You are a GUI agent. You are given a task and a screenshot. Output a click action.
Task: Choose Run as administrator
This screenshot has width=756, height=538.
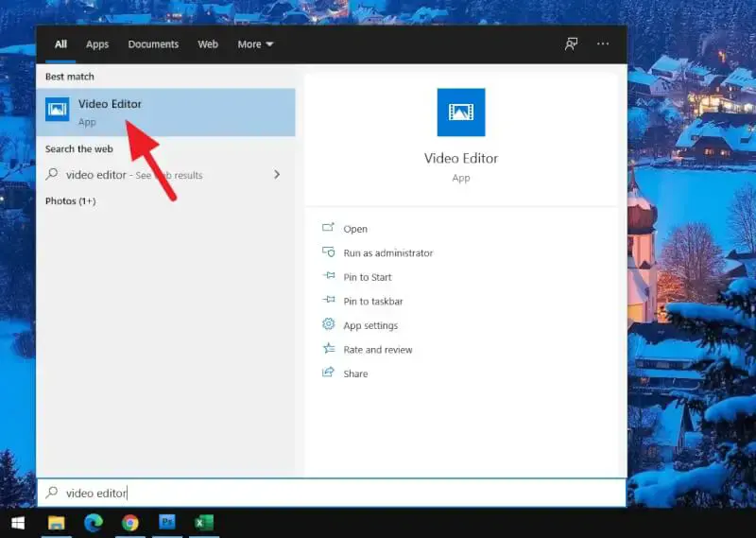point(388,252)
